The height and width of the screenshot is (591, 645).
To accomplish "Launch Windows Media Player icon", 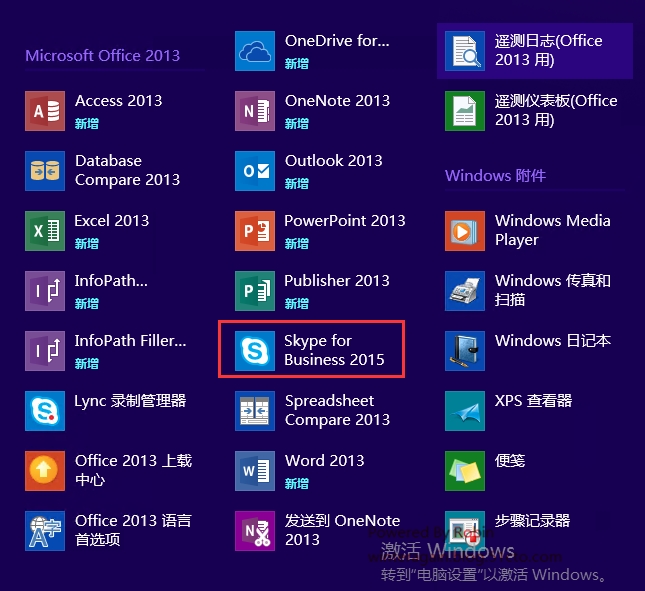I will point(465,231).
